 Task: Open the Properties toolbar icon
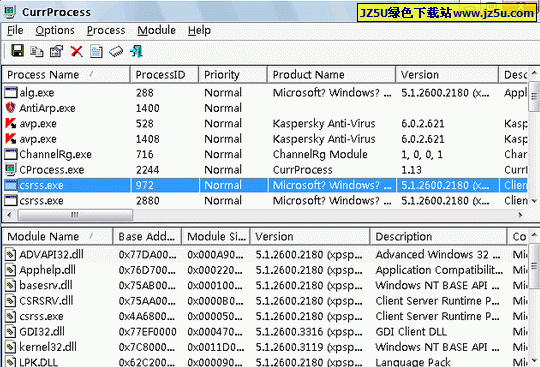56,51
